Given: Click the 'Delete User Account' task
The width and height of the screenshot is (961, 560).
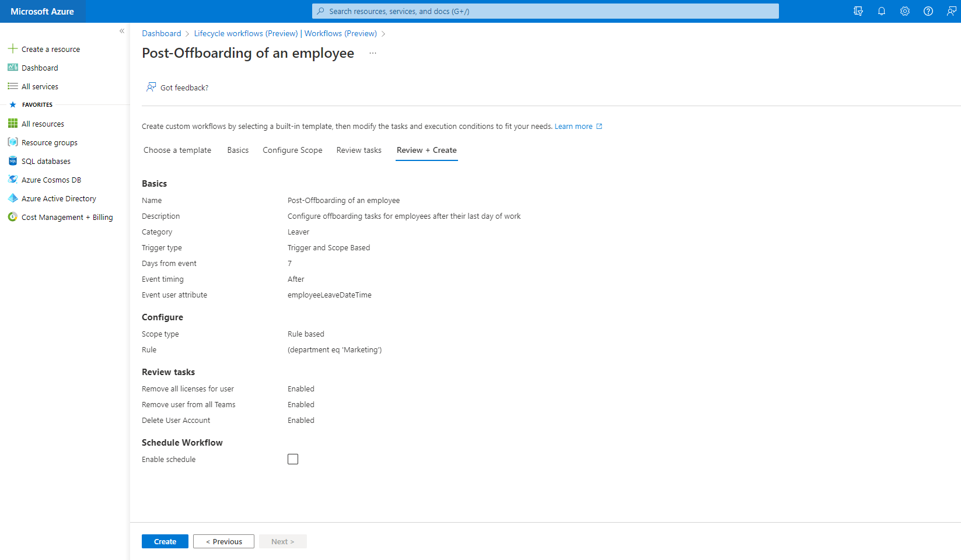Looking at the screenshot, I should (176, 421).
